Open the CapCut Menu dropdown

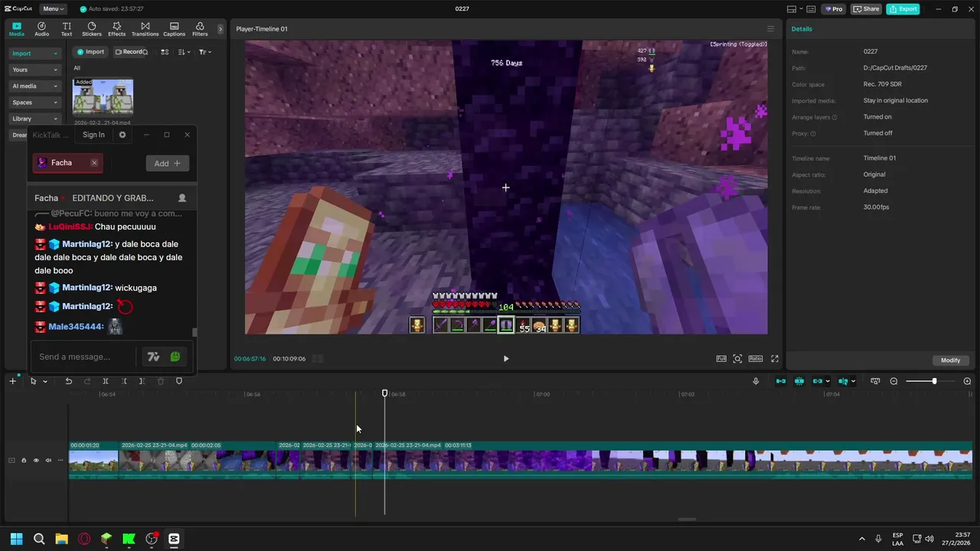click(x=53, y=9)
